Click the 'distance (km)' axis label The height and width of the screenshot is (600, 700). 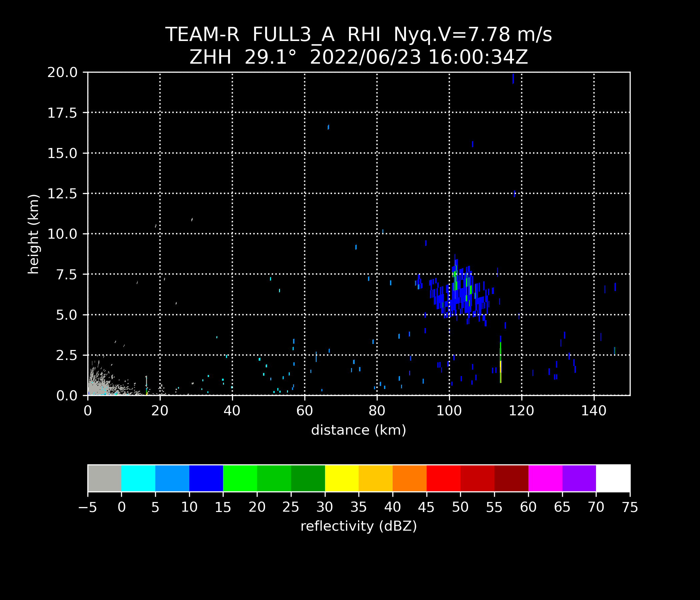(x=358, y=430)
